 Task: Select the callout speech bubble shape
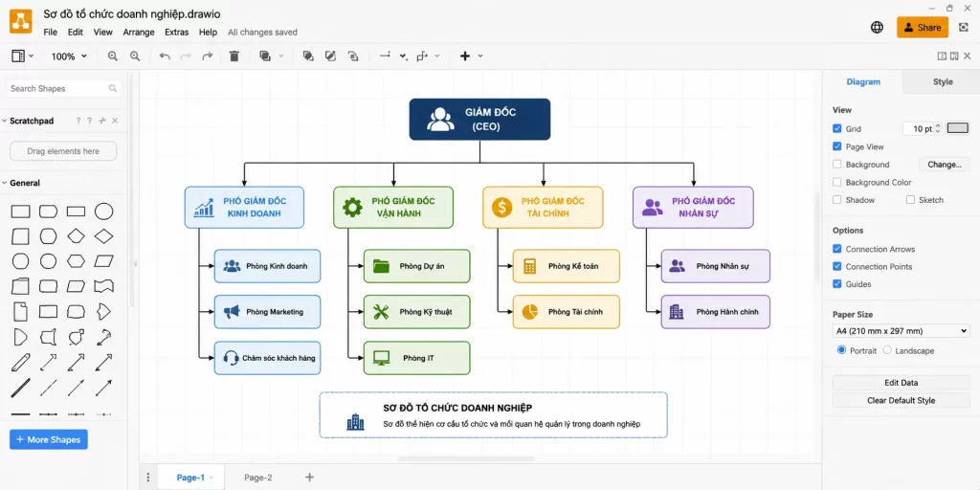click(76, 338)
